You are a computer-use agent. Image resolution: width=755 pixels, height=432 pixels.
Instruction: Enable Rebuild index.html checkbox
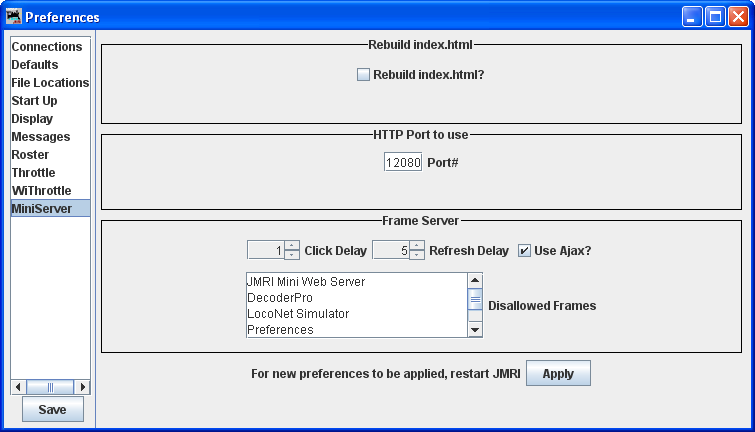tap(364, 74)
